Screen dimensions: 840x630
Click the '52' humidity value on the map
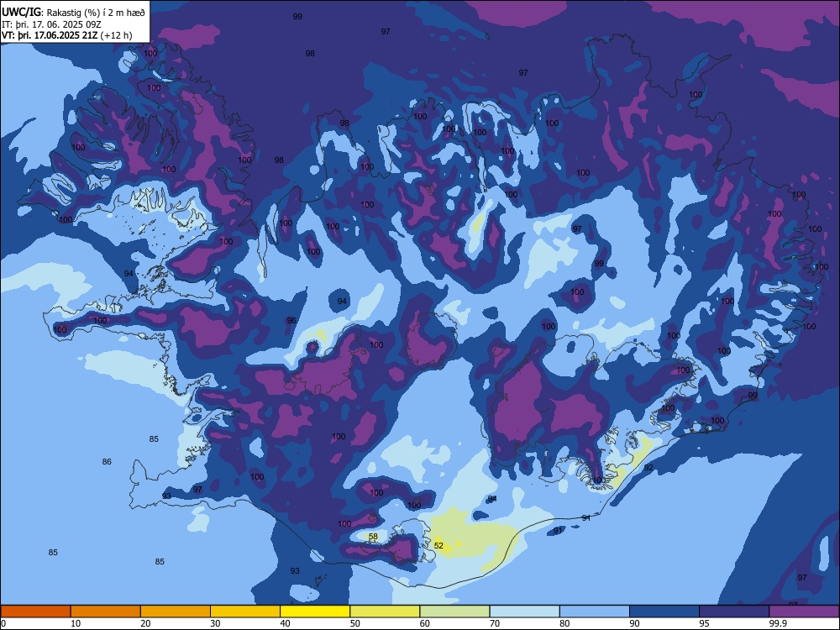tap(438, 545)
